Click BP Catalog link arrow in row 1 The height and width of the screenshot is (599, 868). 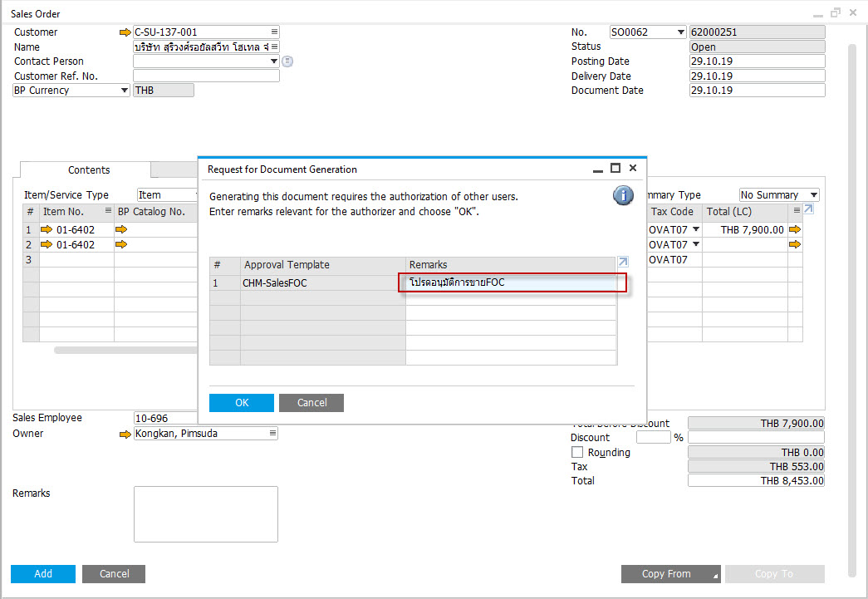[121, 229]
